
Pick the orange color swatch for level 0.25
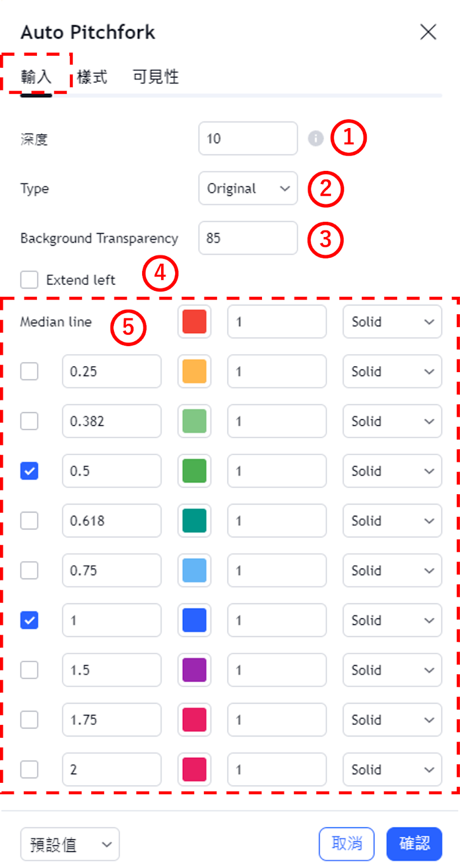[x=194, y=372]
